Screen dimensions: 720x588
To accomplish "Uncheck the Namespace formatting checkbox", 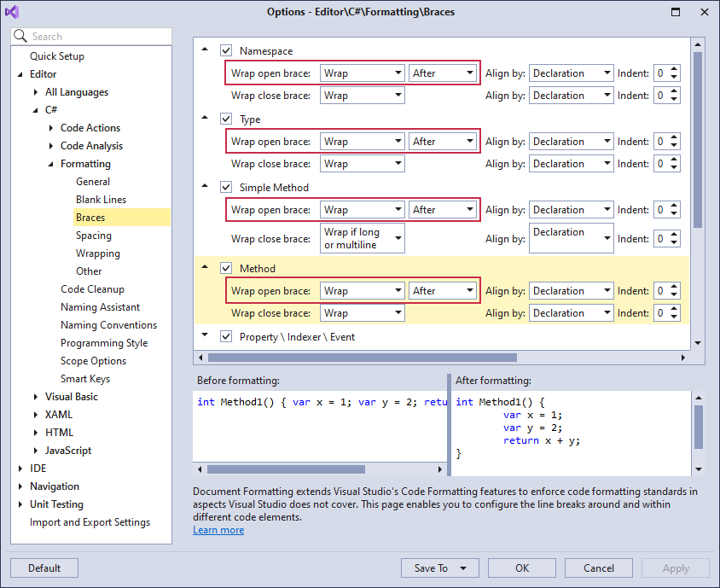I will [226, 50].
